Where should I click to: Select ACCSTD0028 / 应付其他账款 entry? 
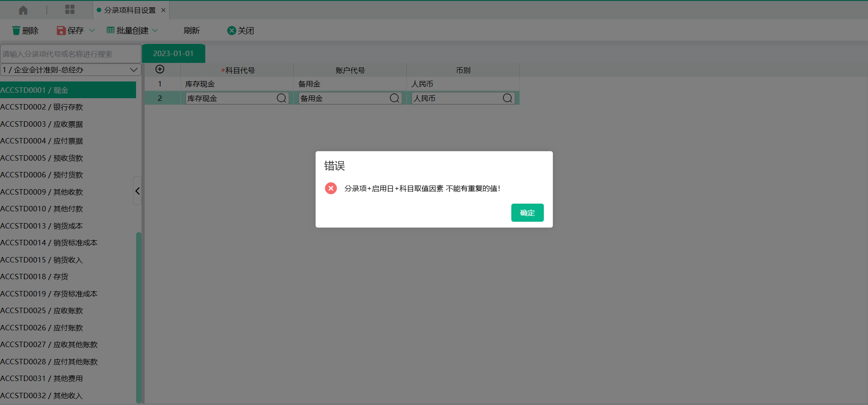tap(68, 362)
